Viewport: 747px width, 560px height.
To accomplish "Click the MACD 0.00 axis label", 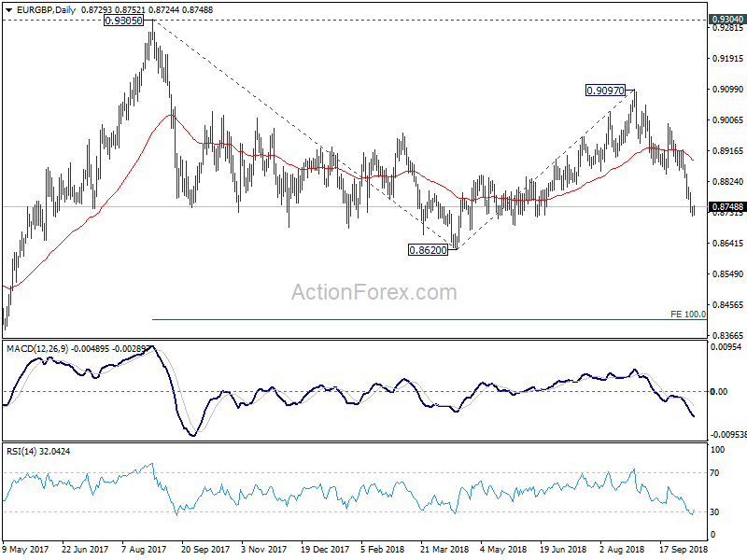I will 718,391.
